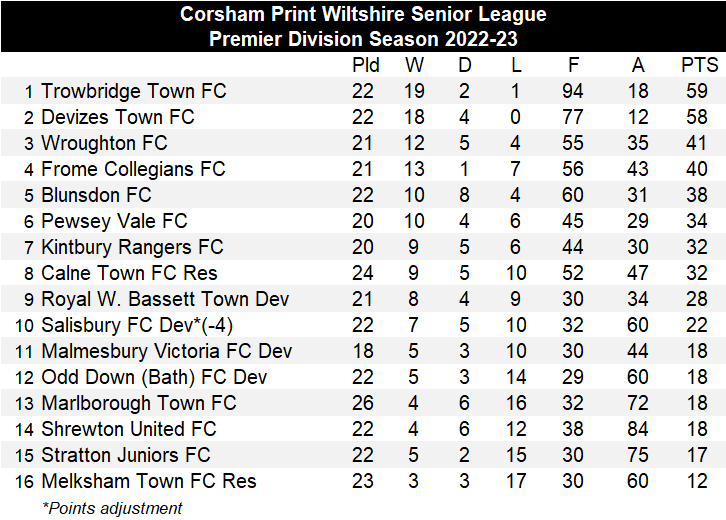Select the W column header
The width and height of the screenshot is (726, 520).
pos(414,65)
